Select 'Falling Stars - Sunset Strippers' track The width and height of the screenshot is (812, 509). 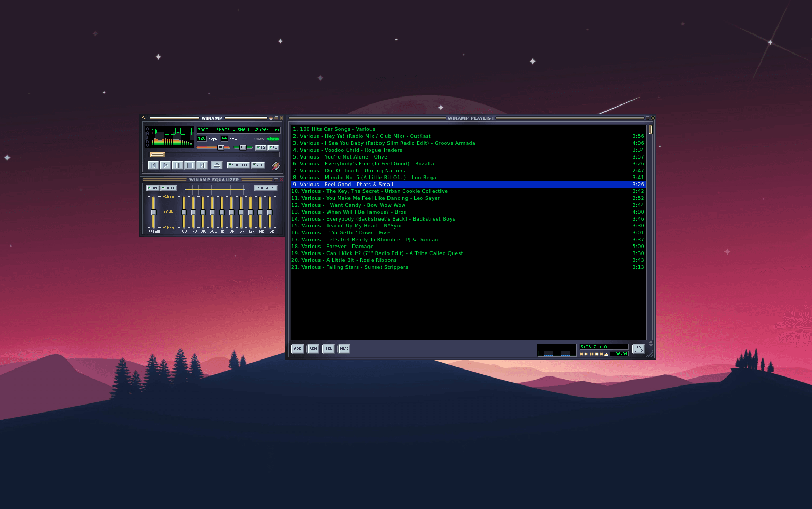click(468, 267)
